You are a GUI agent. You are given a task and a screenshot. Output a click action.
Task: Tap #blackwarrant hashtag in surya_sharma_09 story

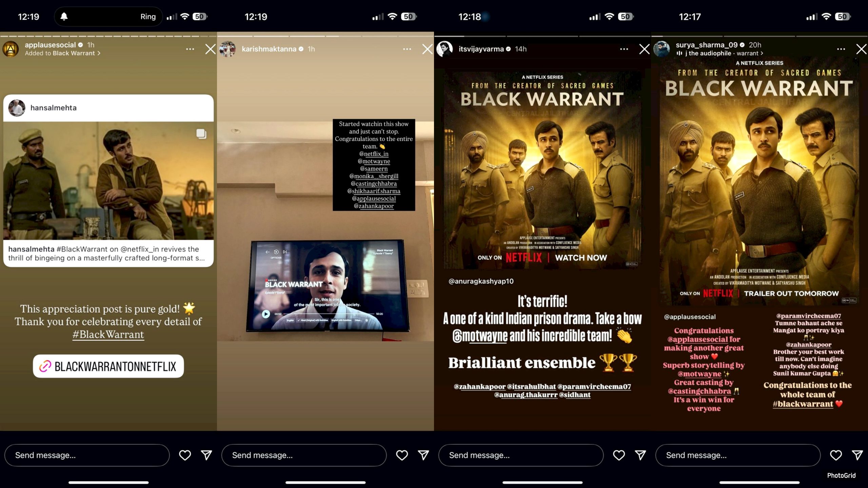pyautogui.click(x=803, y=404)
